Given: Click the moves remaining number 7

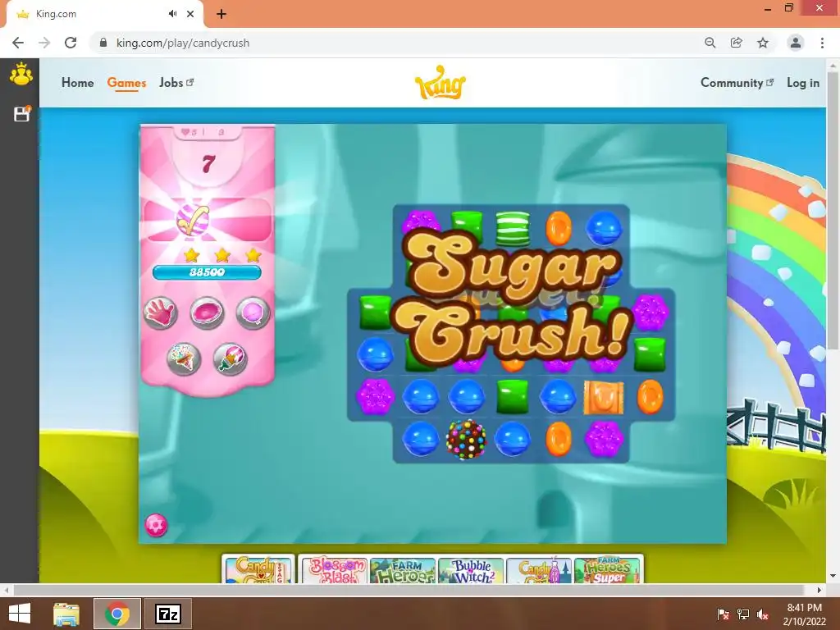Looking at the screenshot, I should [208, 163].
